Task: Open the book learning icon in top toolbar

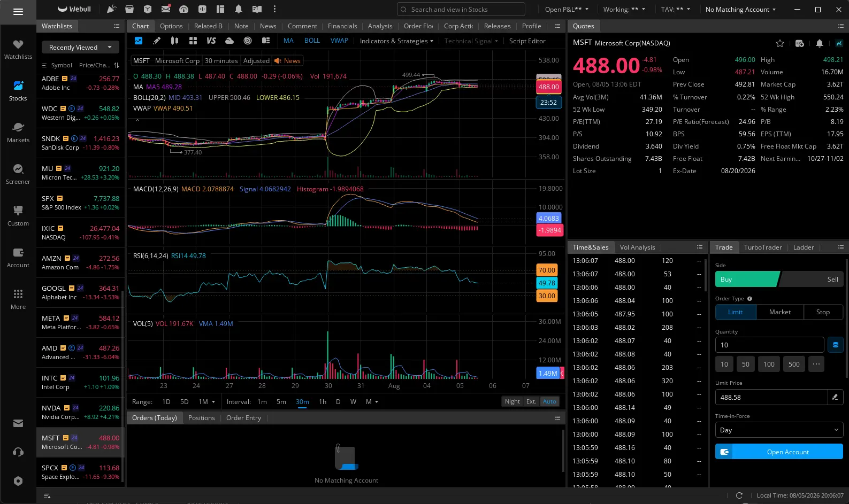Action: [x=257, y=9]
